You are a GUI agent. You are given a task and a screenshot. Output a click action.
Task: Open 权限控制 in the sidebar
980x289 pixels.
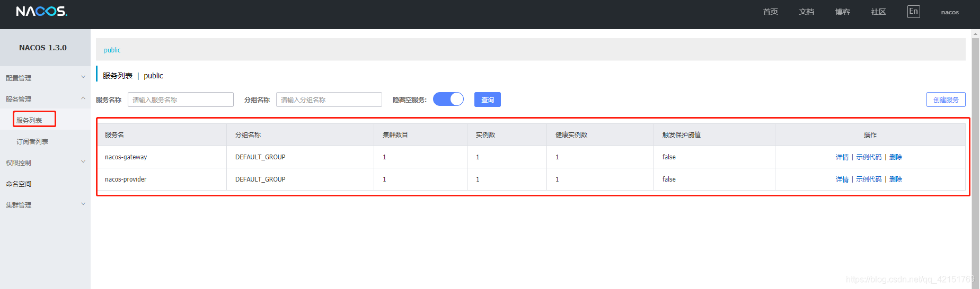19,162
